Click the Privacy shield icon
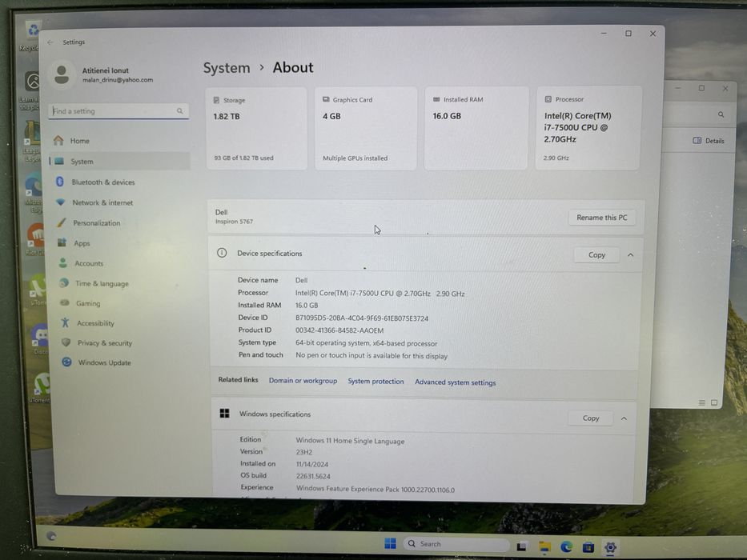747x560 pixels. coord(66,342)
